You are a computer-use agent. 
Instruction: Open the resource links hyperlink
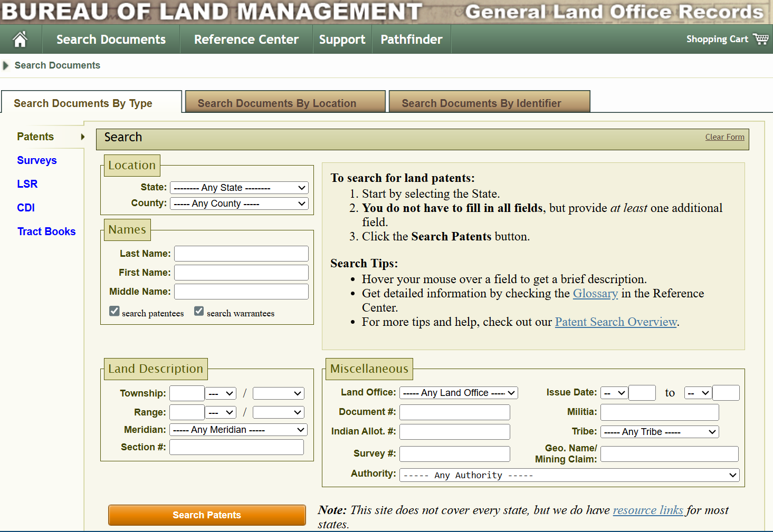[648, 510]
